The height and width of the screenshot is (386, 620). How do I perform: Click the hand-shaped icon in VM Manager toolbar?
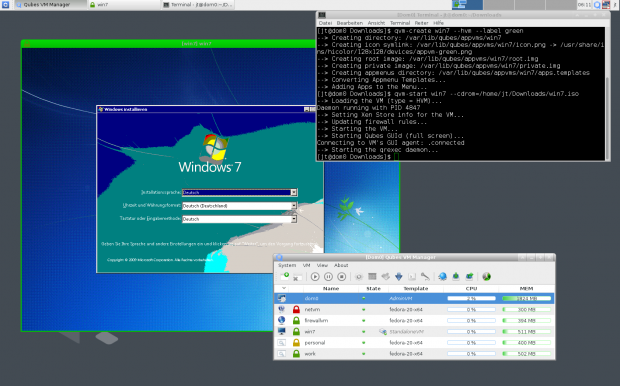386,276
